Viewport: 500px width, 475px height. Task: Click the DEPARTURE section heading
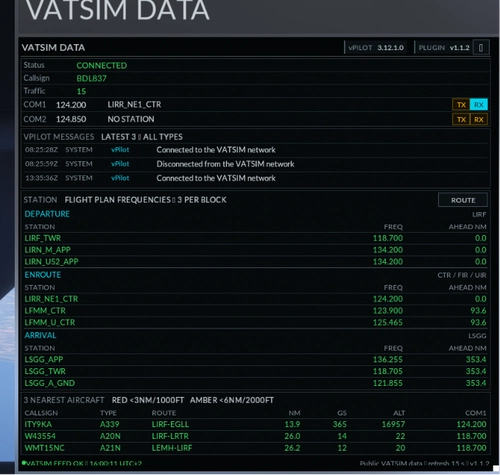click(47, 214)
